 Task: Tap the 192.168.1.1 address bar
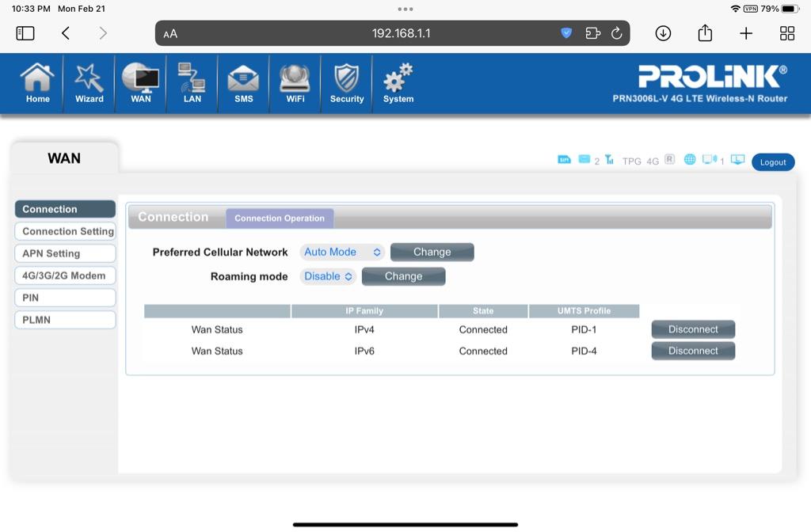coord(401,33)
